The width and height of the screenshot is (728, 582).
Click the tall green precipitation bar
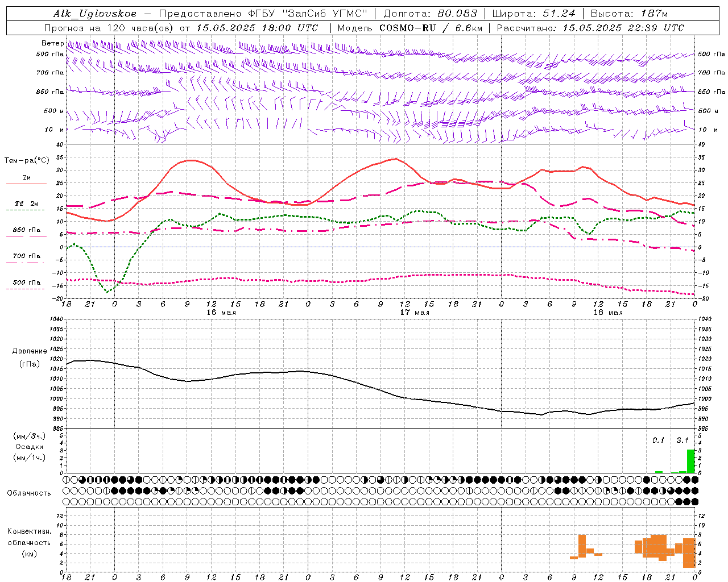point(690,461)
